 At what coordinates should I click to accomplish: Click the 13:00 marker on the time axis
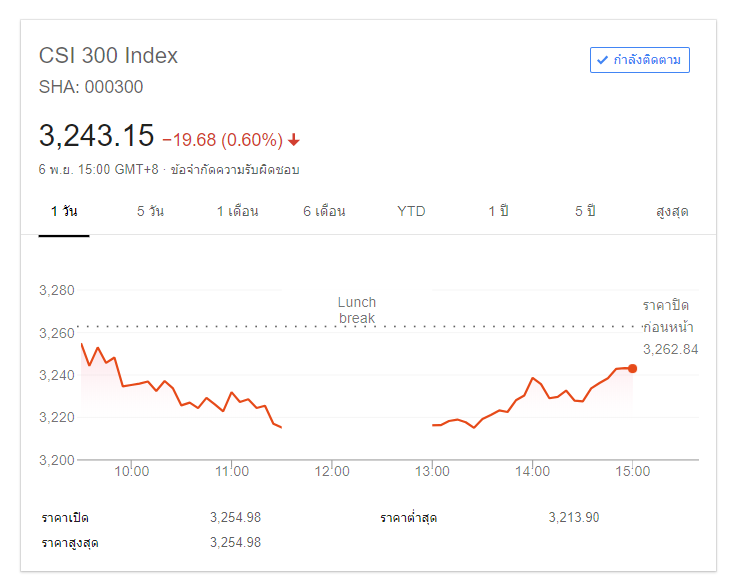pos(432,471)
